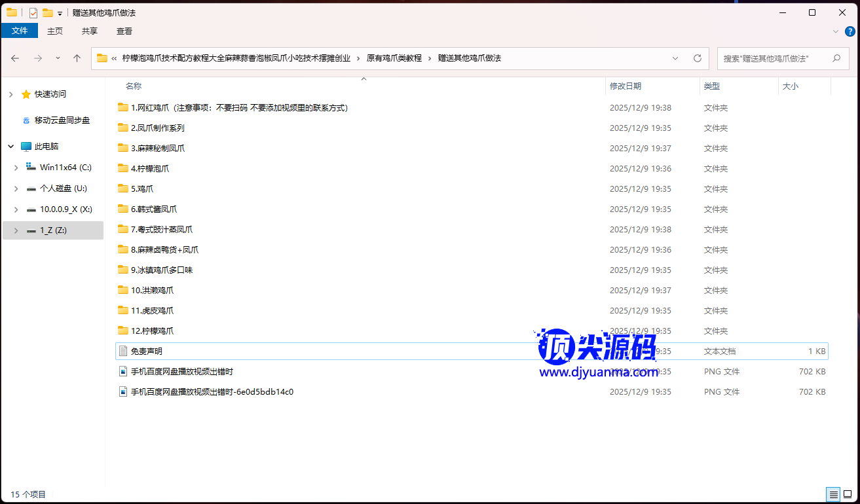The width and height of the screenshot is (860, 504).
Task: Open the Help question mark icon
Action: 850,31
